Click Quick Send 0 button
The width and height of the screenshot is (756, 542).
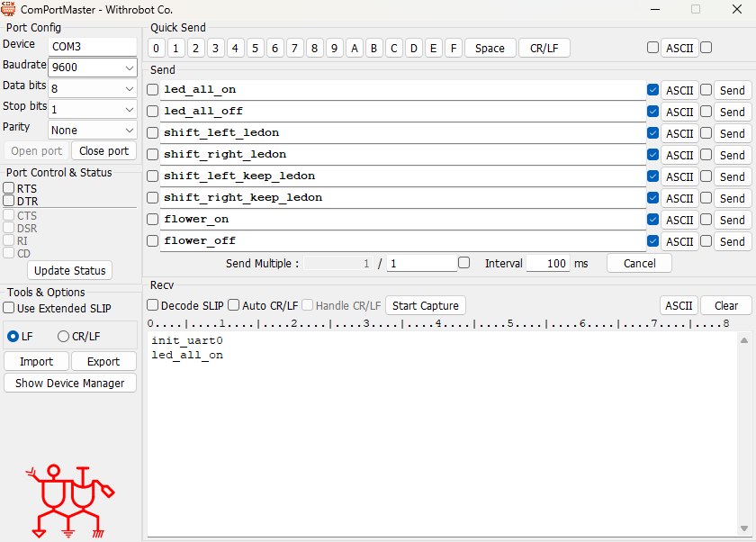pyautogui.click(x=157, y=49)
